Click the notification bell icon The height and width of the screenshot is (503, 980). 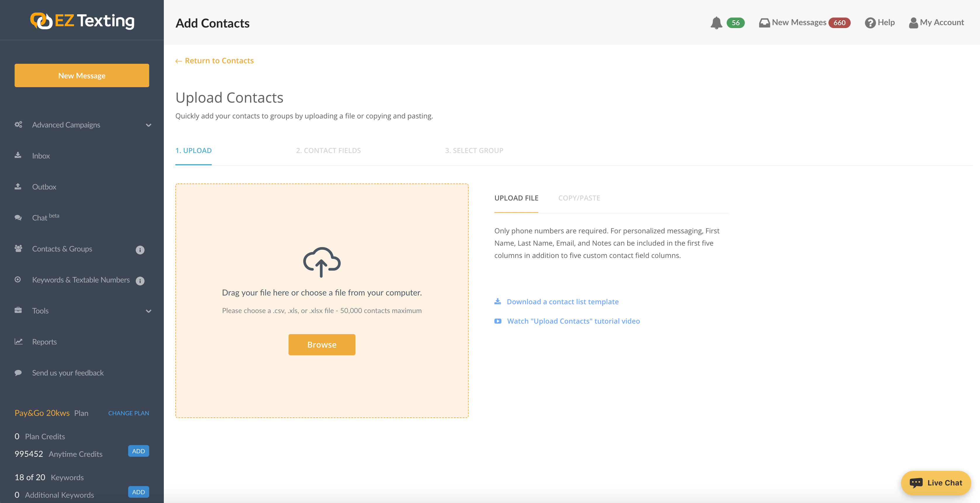tap(716, 23)
